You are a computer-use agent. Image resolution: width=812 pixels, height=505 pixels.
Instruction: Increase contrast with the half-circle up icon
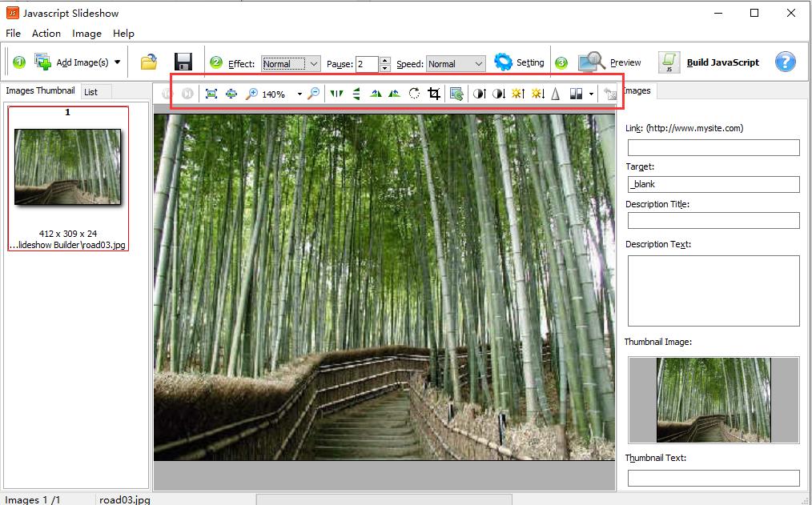point(479,94)
